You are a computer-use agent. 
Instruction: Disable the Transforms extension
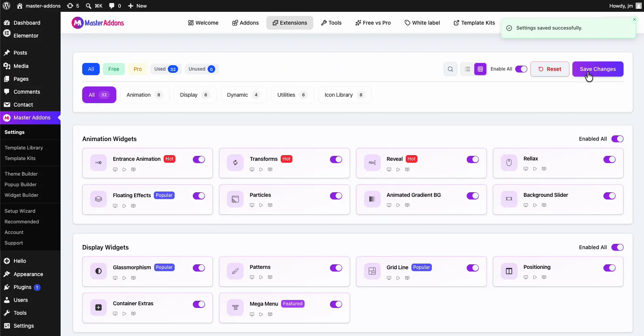click(336, 159)
